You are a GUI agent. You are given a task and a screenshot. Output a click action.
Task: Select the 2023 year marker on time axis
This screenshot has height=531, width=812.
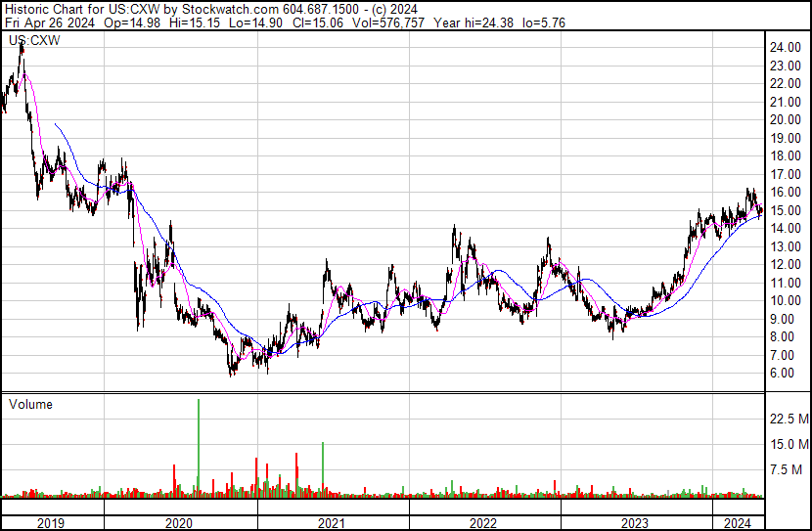(x=635, y=523)
